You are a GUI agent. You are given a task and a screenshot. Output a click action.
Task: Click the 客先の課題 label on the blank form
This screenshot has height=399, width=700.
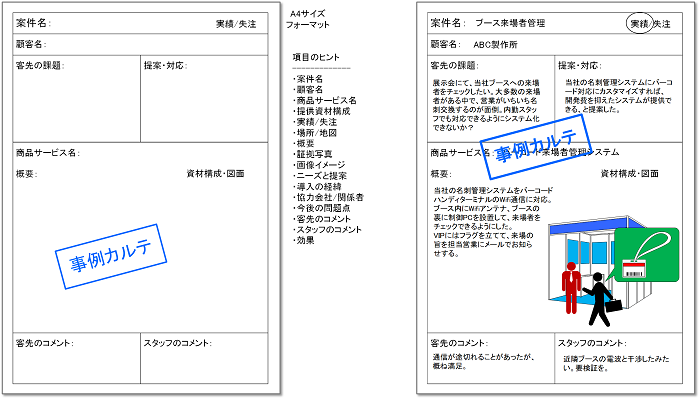(x=40, y=66)
